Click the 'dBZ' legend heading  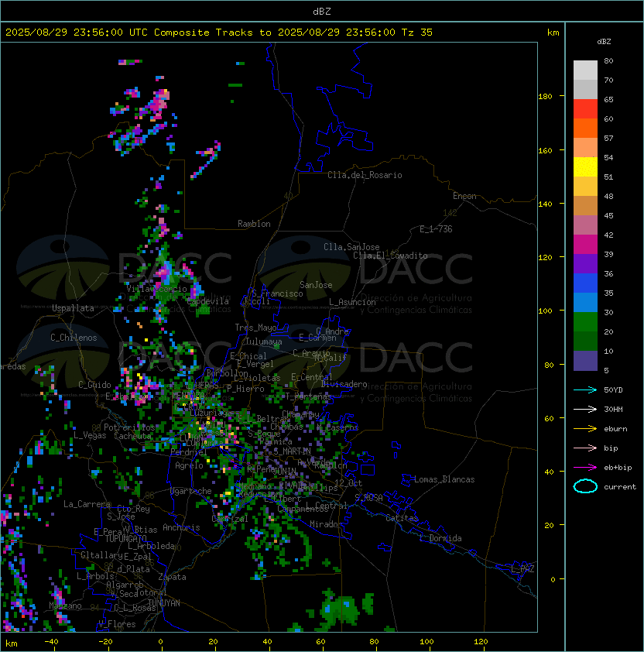coord(604,42)
